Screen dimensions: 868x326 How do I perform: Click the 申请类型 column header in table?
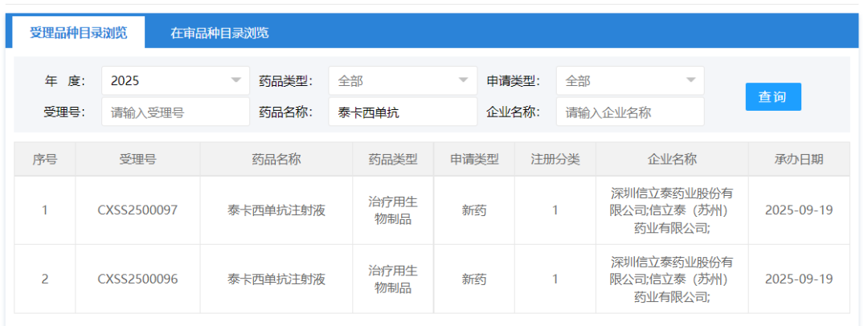tap(474, 159)
